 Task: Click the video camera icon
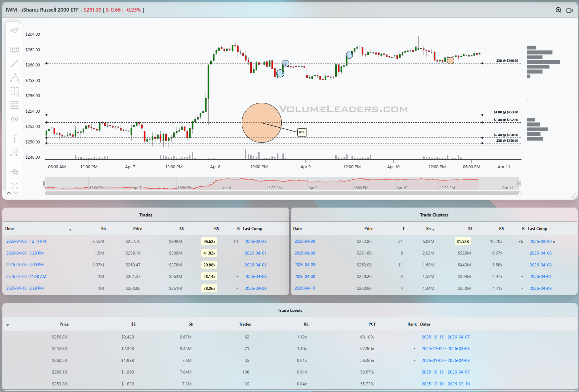(x=570, y=10)
